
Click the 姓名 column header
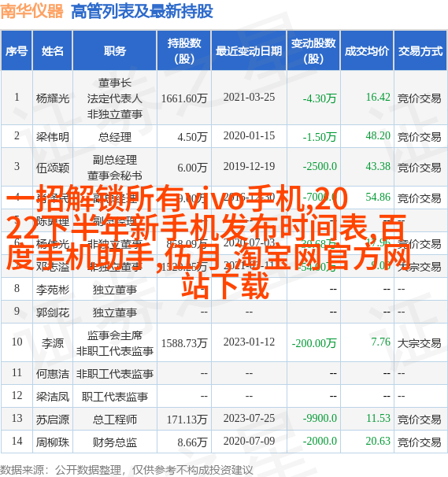point(53,50)
